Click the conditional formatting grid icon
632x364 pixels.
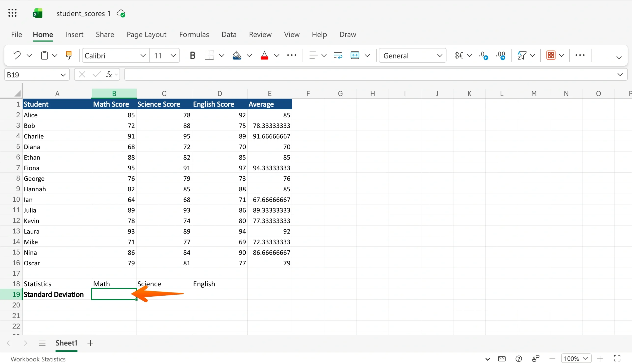click(551, 55)
